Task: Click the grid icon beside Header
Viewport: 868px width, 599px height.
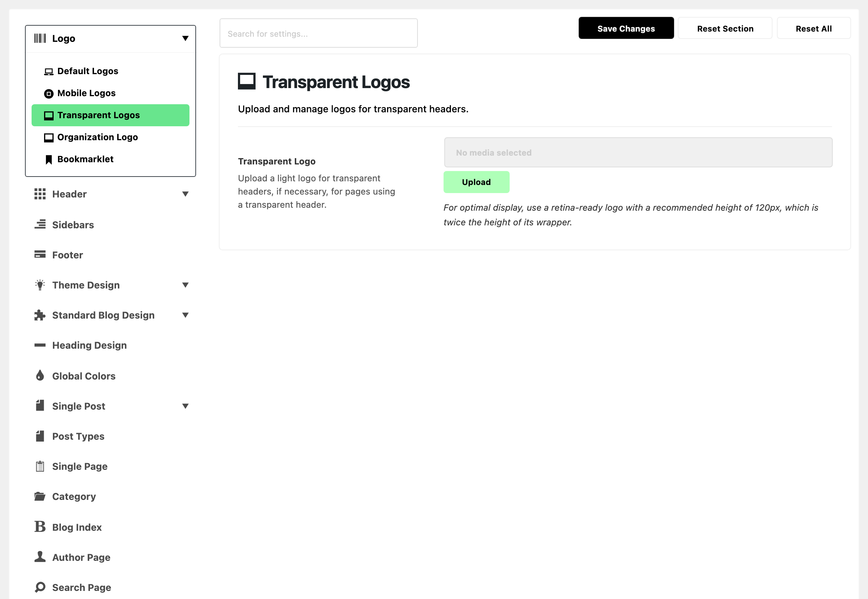Action: [x=40, y=194]
